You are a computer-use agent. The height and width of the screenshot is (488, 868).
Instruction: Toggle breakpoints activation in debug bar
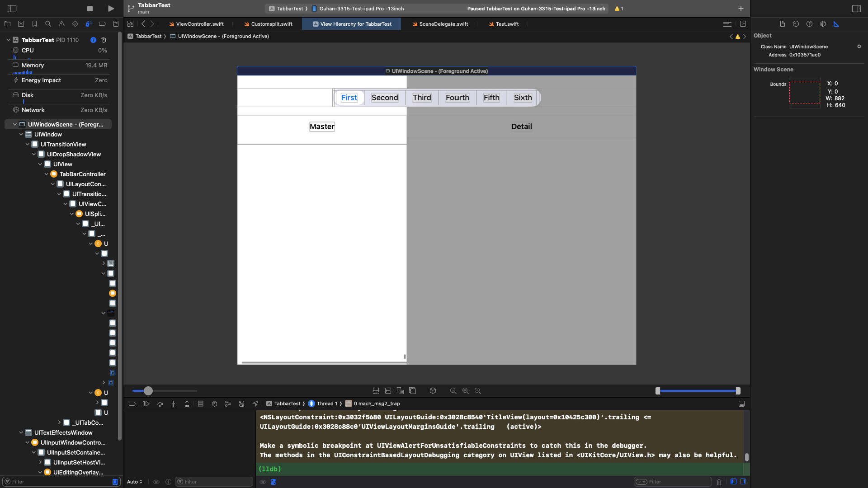tap(132, 404)
